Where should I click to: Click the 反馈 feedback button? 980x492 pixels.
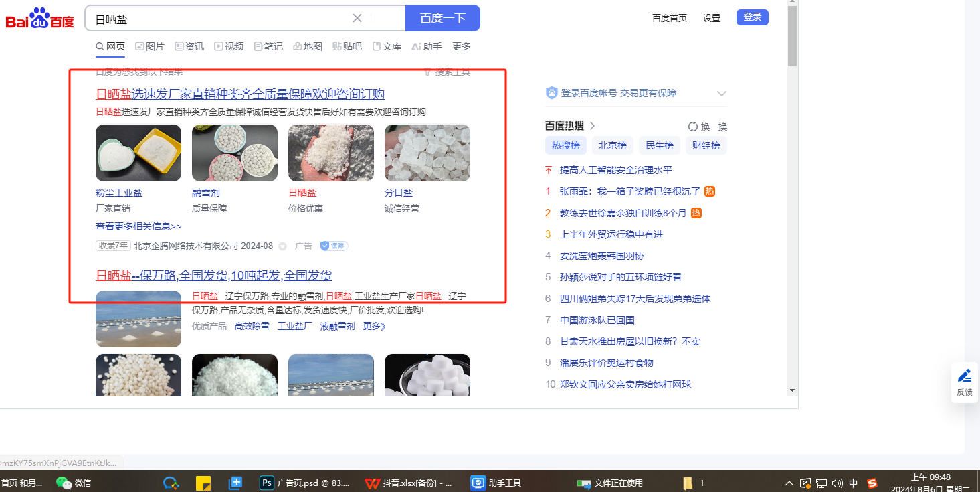(965, 383)
